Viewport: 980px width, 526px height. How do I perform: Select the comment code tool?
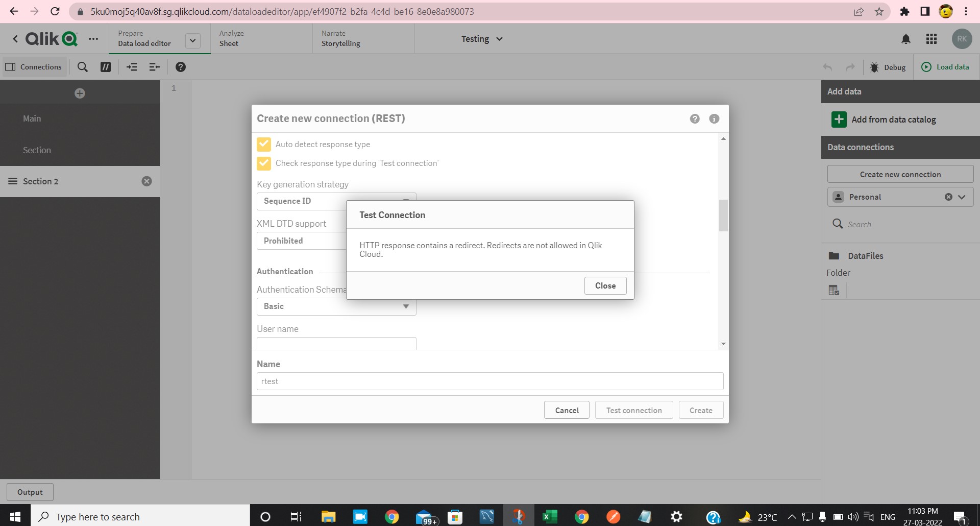click(105, 67)
